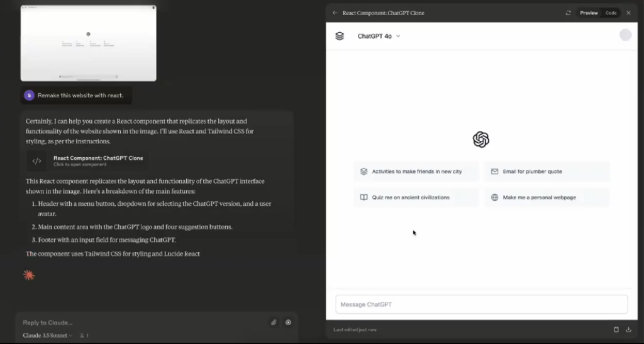
Task: Copy artifact using the clipboard icon
Action: coord(616,330)
